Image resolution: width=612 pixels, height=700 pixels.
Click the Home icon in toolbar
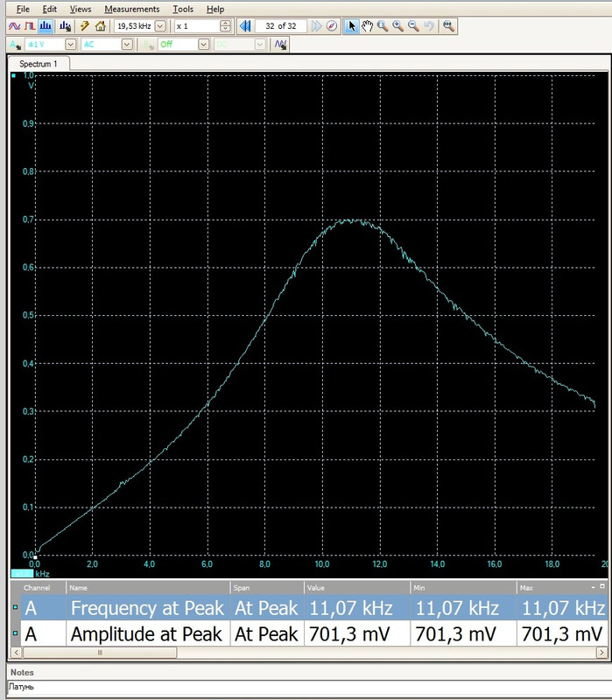pyautogui.click(x=100, y=26)
